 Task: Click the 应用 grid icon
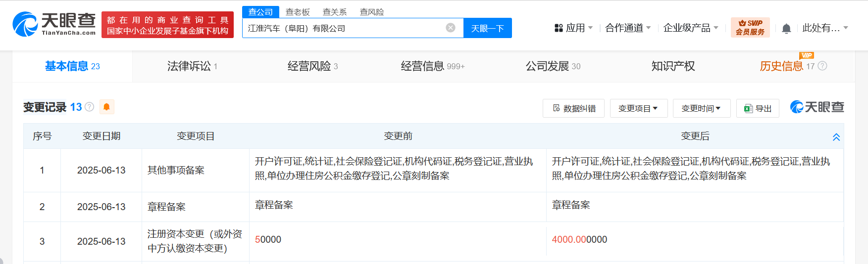(x=559, y=28)
